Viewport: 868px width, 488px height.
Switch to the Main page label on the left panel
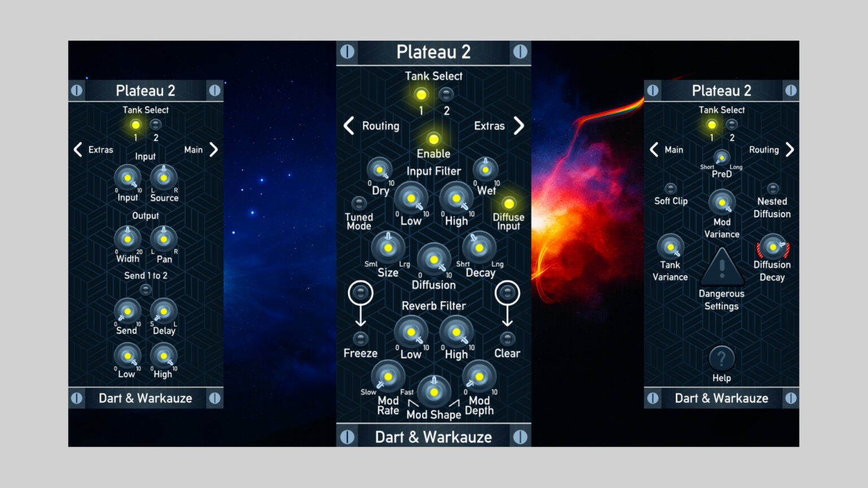click(x=194, y=150)
